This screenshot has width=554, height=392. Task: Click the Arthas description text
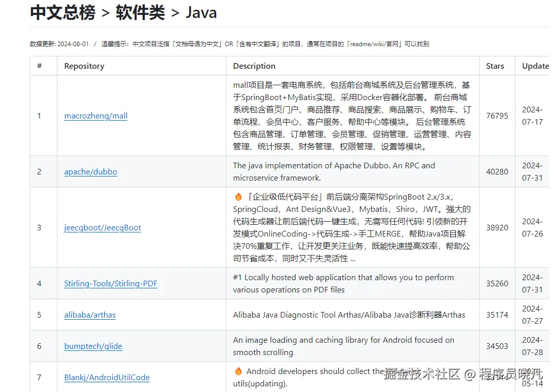point(349,315)
